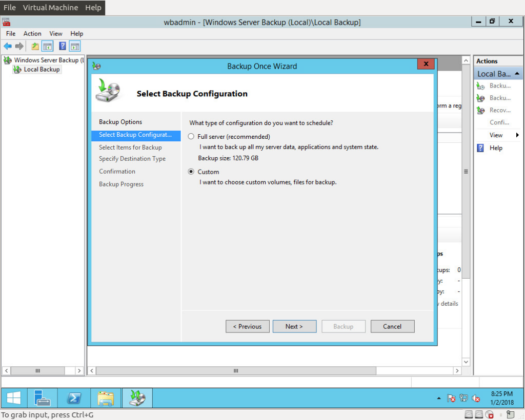Select Local Backup tree node
This screenshot has width=525, height=420.
42,69
